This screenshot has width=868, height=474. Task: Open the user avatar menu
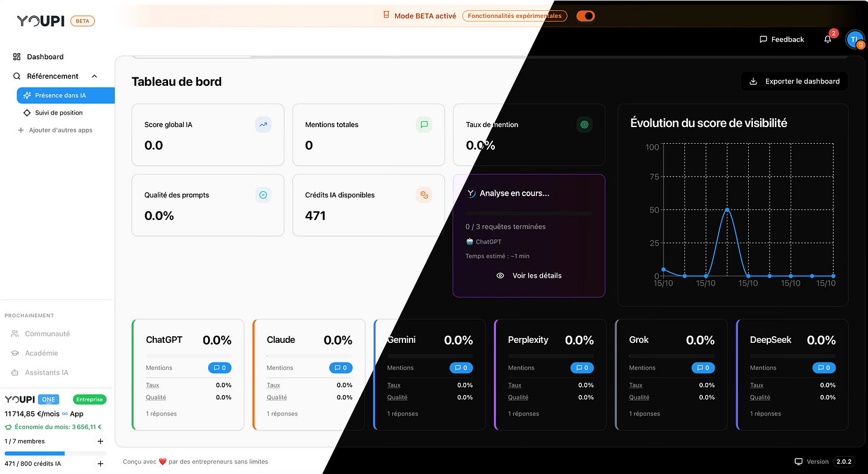pos(855,39)
